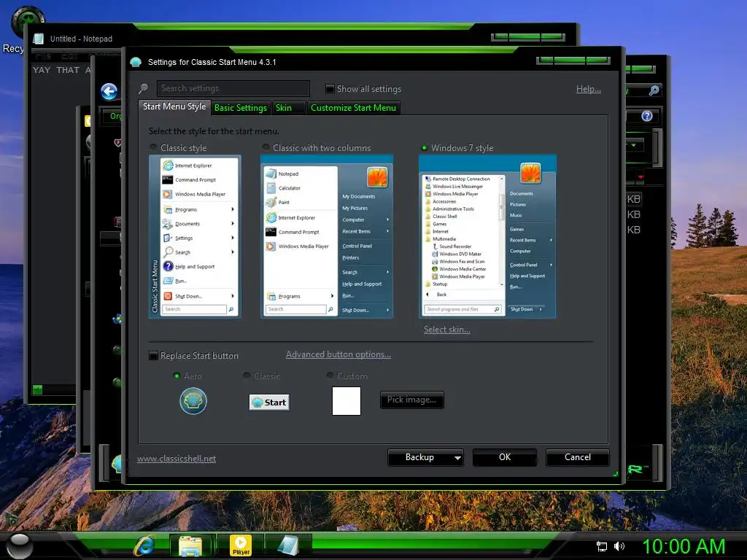
Task: Open the file explorer taskbar icon
Action: point(190,545)
